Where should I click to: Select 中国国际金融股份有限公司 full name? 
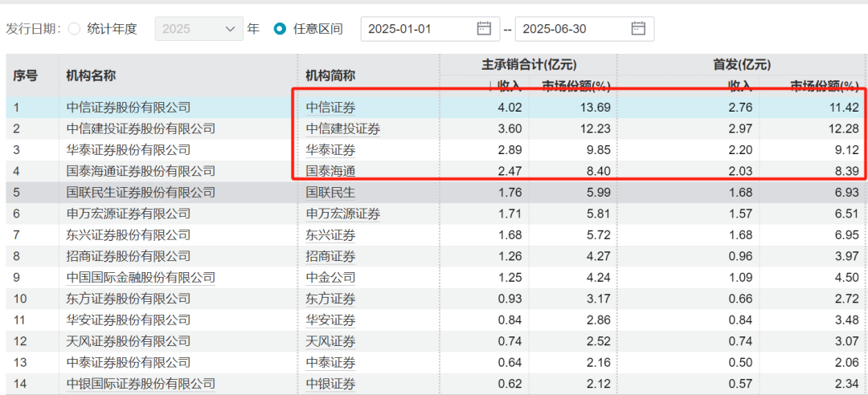(141, 278)
